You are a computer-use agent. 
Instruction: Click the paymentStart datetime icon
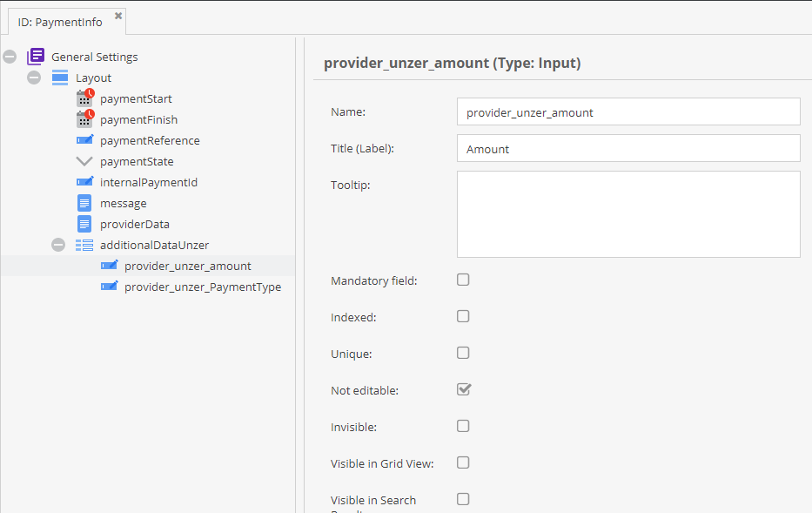tap(84, 98)
